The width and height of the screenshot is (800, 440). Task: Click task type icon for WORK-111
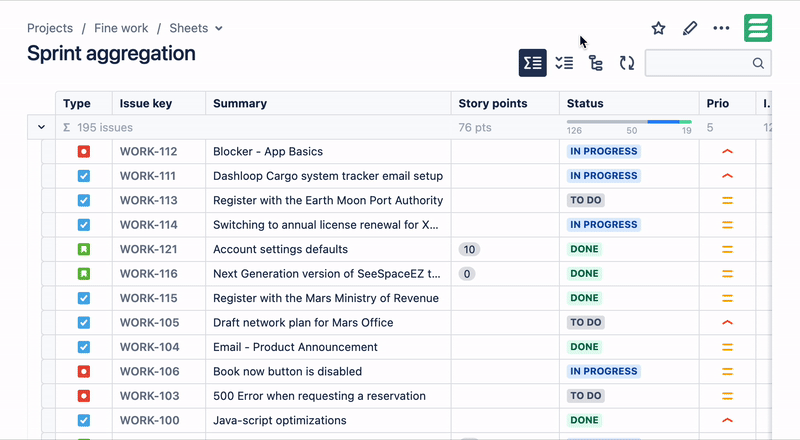[x=84, y=176]
